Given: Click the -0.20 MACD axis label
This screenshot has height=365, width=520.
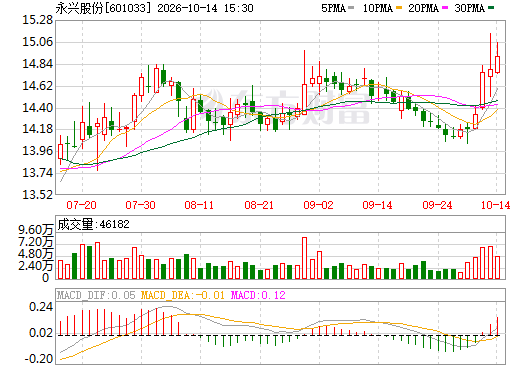Looking at the screenshot, I should 39,359.
